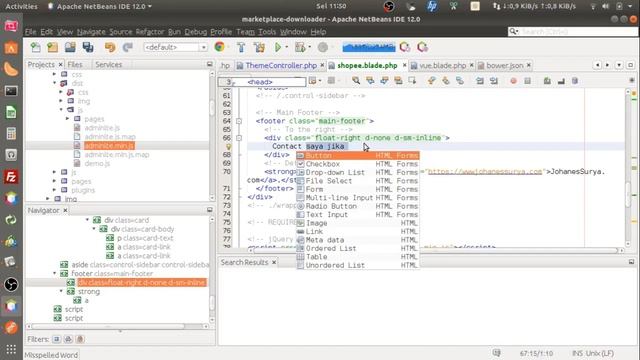
Task: Collapse the dist folder in Projects tree
Action: [x=54, y=83]
